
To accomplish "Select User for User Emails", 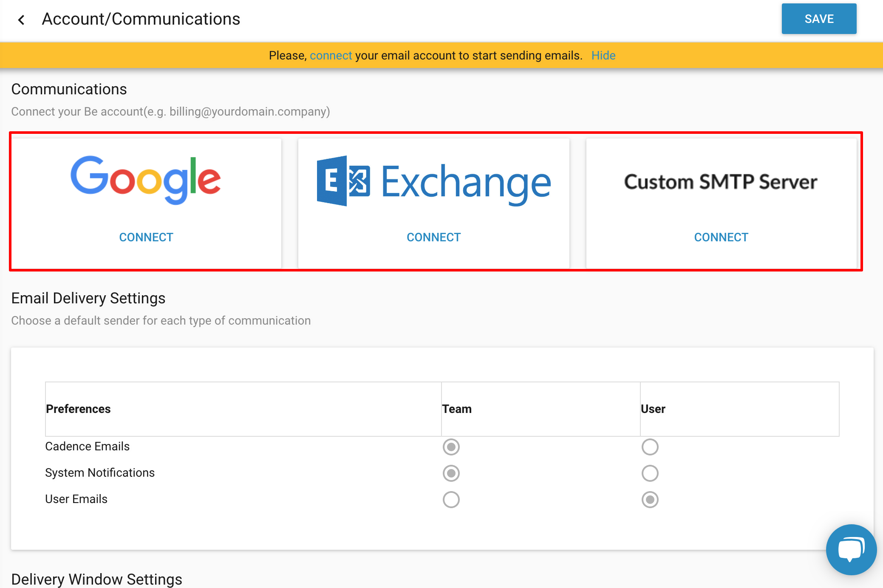I will point(650,500).
